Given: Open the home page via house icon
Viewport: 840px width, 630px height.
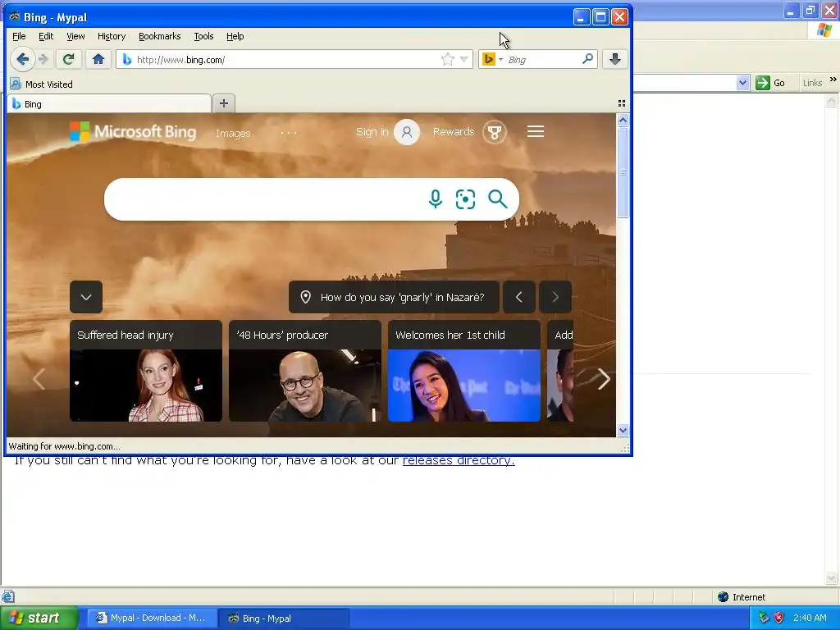Looking at the screenshot, I should 98,59.
